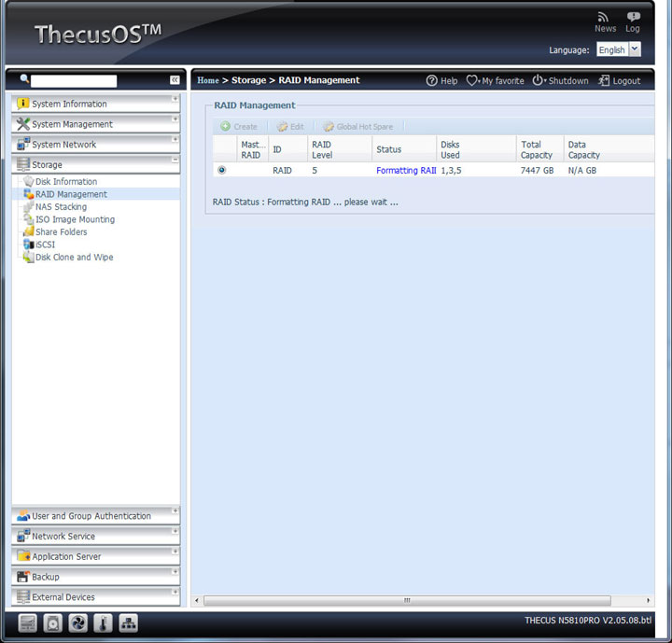672x643 pixels.
Task: Expand Backup section plus
Action: coord(175,572)
